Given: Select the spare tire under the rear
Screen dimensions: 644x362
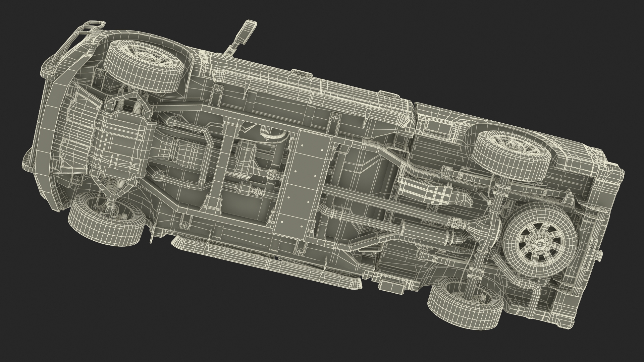Looking at the screenshot, I should pyautogui.click(x=541, y=240).
